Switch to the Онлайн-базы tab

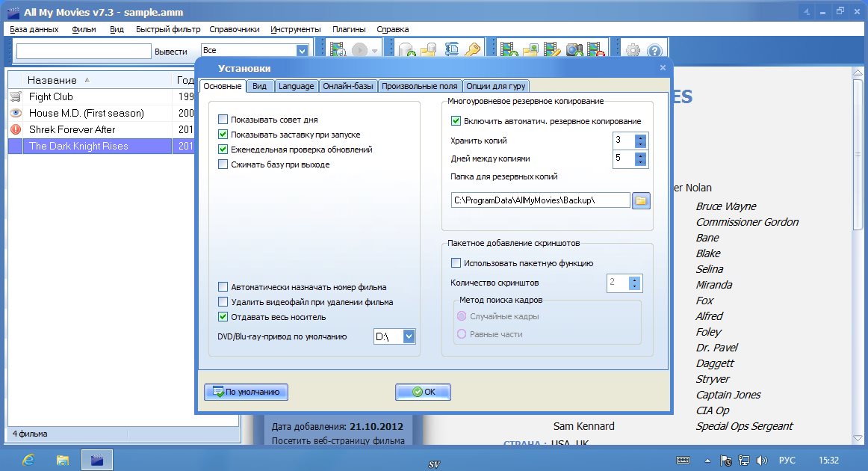tap(348, 86)
